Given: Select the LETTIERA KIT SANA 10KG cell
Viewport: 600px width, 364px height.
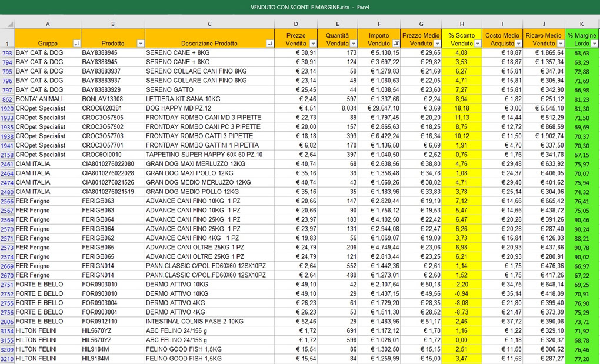Looking at the screenshot, I should click(209, 99).
